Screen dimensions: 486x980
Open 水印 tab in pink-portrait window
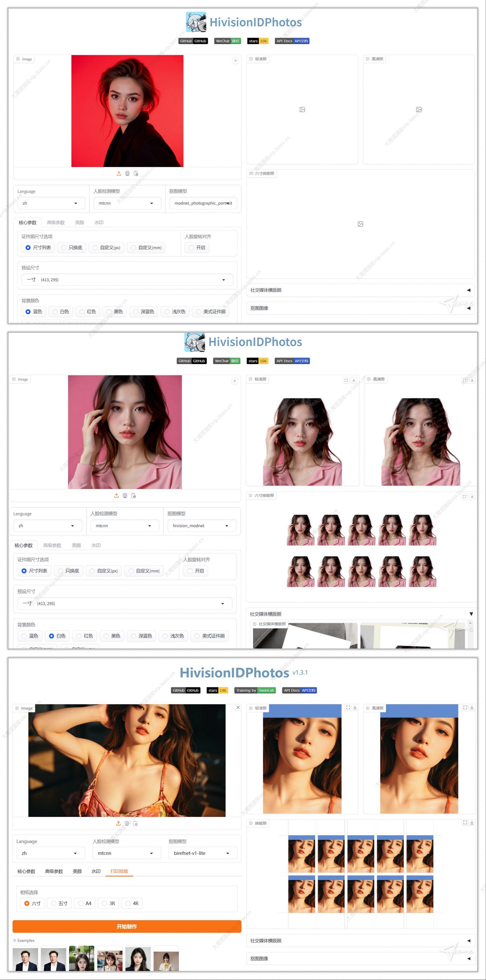[x=96, y=545]
